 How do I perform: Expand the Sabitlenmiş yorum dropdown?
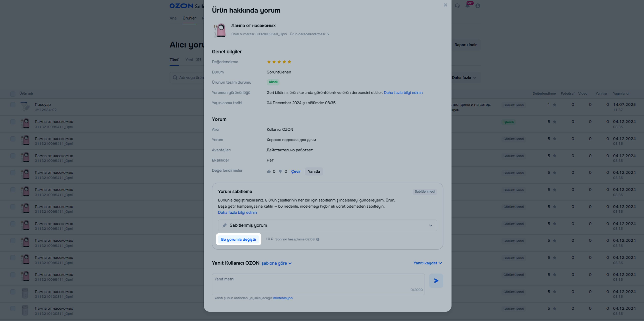pyautogui.click(x=327, y=225)
